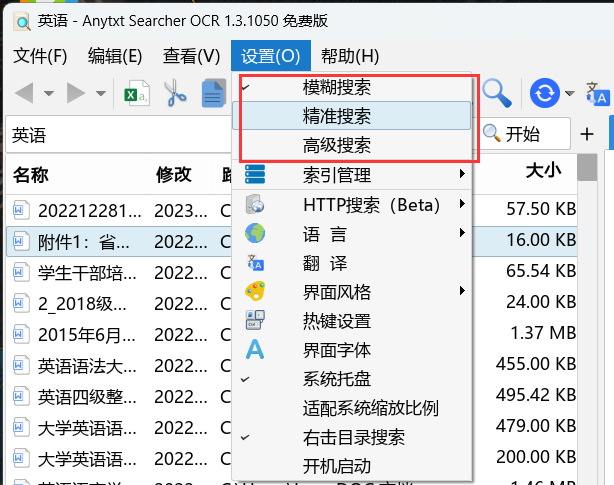Image resolution: width=614 pixels, height=485 pixels.
Task: Click the 1.37 MB size cell
Action: point(543,333)
